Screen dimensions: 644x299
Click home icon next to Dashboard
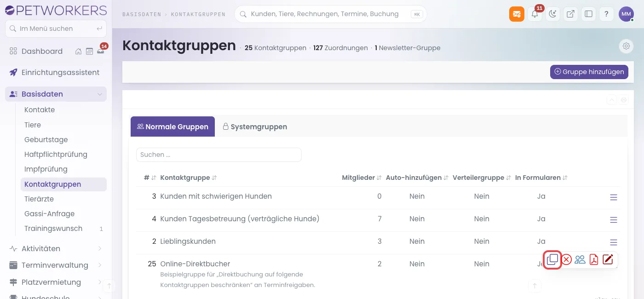(79, 51)
